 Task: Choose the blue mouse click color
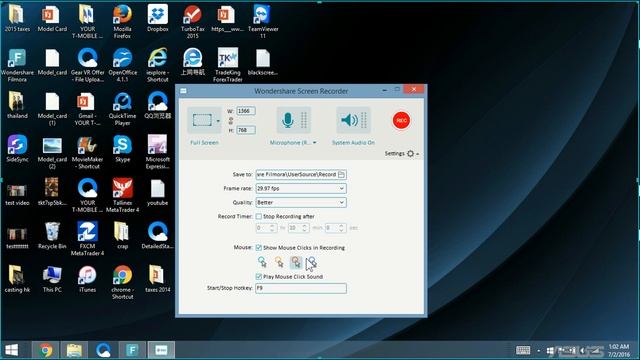[312, 262]
